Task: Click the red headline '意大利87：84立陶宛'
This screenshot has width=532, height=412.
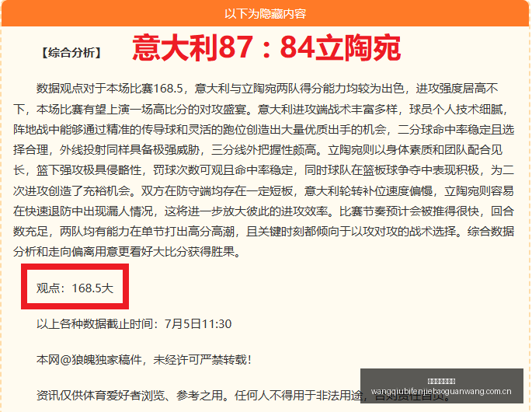Action: pos(266,47)
